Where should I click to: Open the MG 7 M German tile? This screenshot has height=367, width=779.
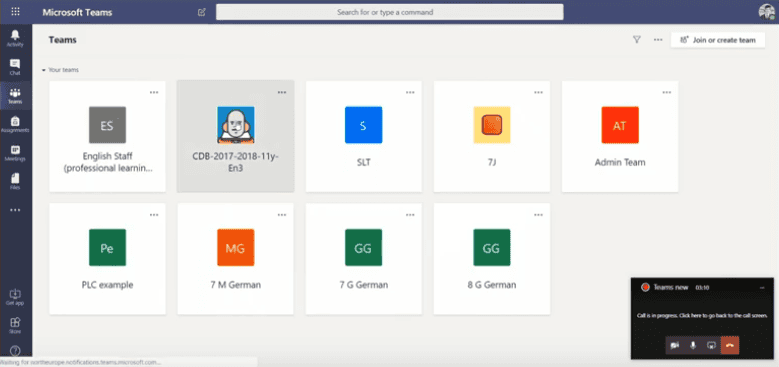coord(235,247)
